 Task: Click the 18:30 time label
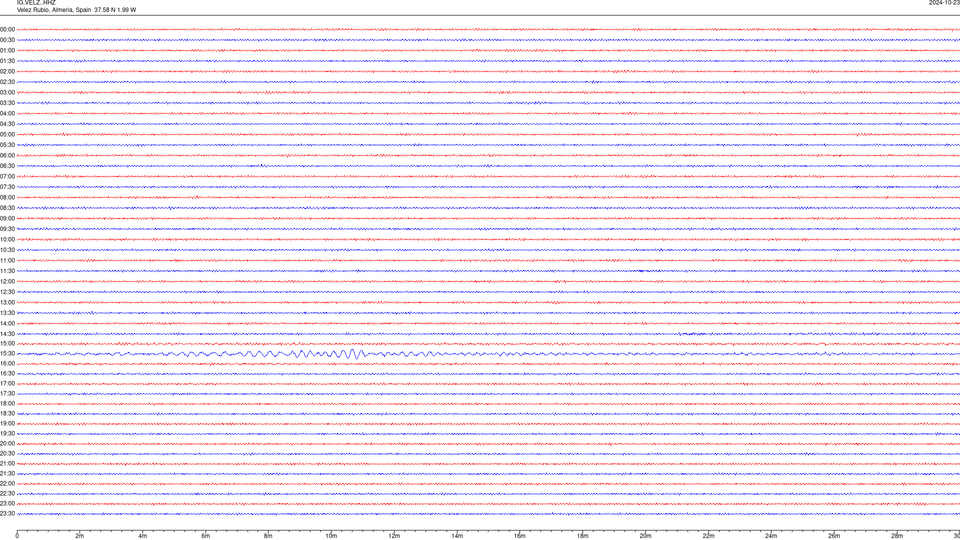(7, 414)
